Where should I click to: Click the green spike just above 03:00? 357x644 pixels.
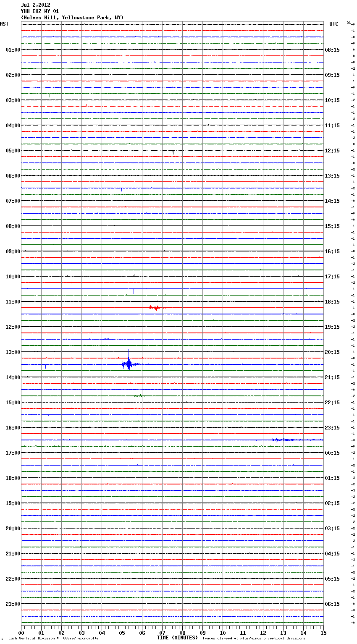click(x=50, y=95)
